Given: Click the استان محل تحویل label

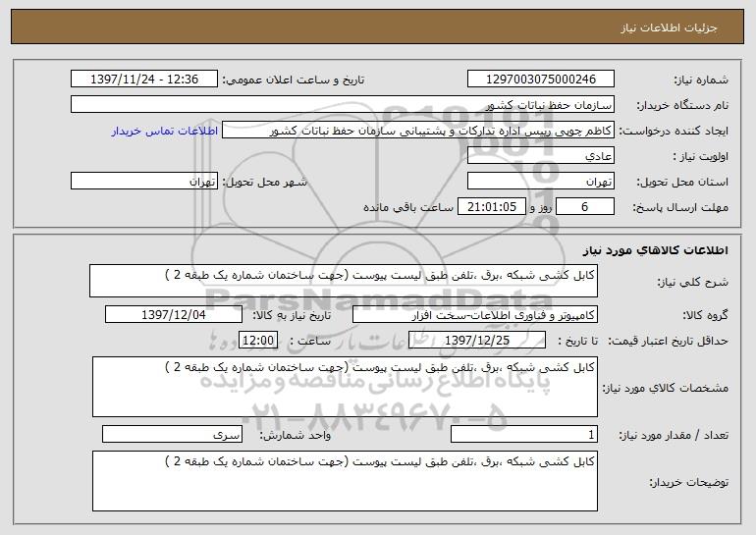Looking at the screenshot, I should click(x=682, y=182).
